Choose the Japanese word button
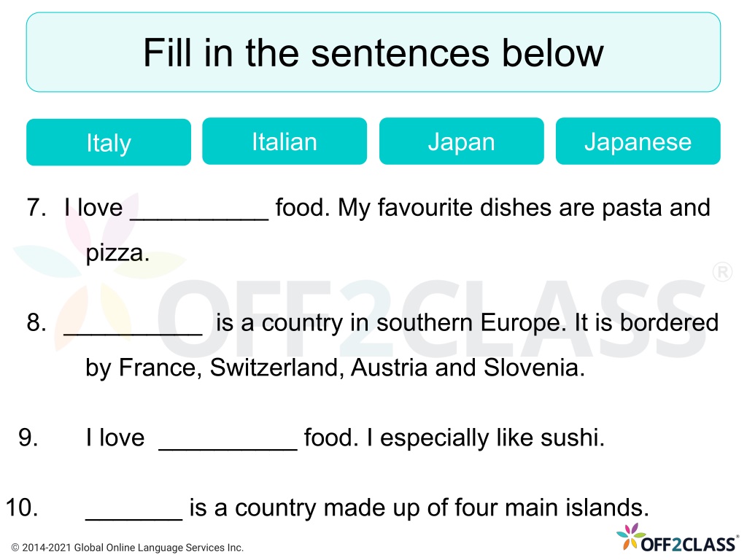747x560 pixels. click(638, 141)
